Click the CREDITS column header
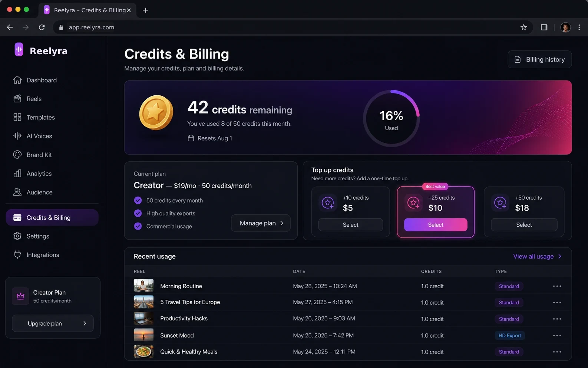 point(431,272)
